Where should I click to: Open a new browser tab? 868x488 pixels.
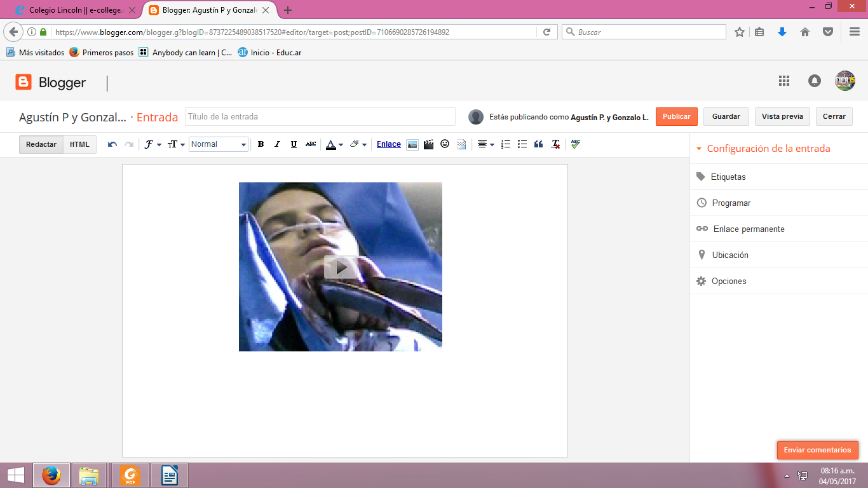click(288, 10)
